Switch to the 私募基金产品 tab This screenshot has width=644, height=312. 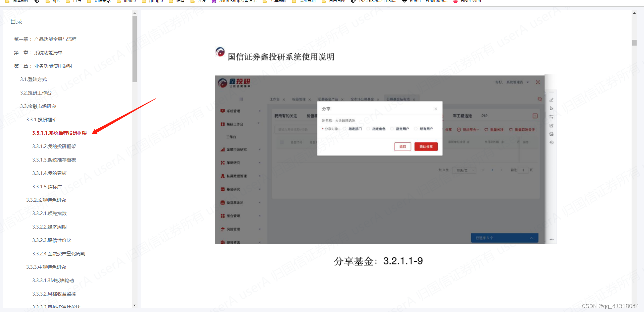(x=328, y=99)
